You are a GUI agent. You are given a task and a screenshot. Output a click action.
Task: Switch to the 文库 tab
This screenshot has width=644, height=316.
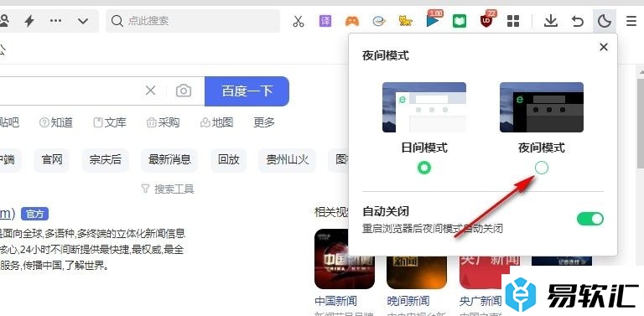110,122
